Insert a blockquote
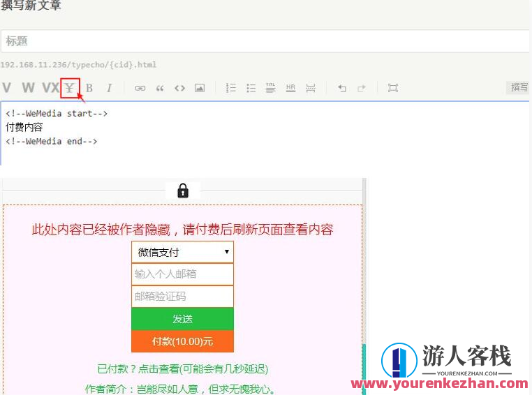This screenshot has height=395, width=532. pos(160,89)
